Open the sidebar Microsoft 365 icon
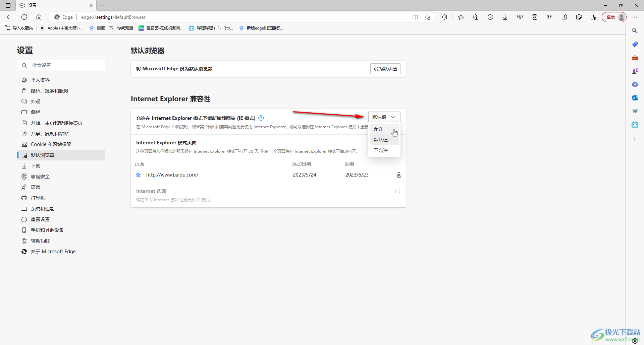This screenshot has width=644, height=345. (635, 84)
